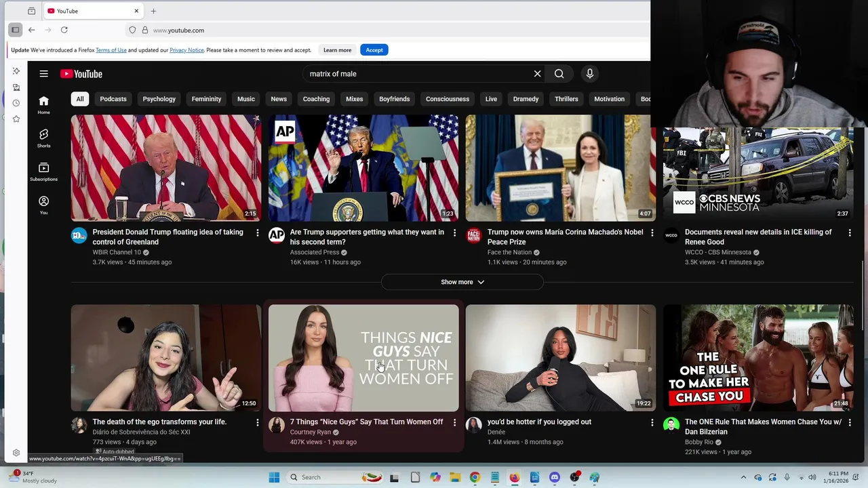Select the Psychology filter chip
This screenshot has width=868, height=488.
(x=159, y=99)
